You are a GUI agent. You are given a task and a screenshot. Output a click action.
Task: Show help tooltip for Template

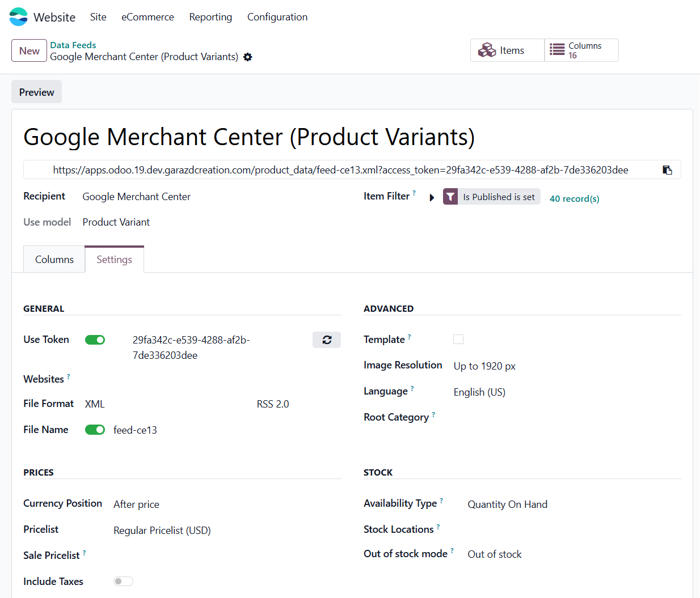(410, 337)
